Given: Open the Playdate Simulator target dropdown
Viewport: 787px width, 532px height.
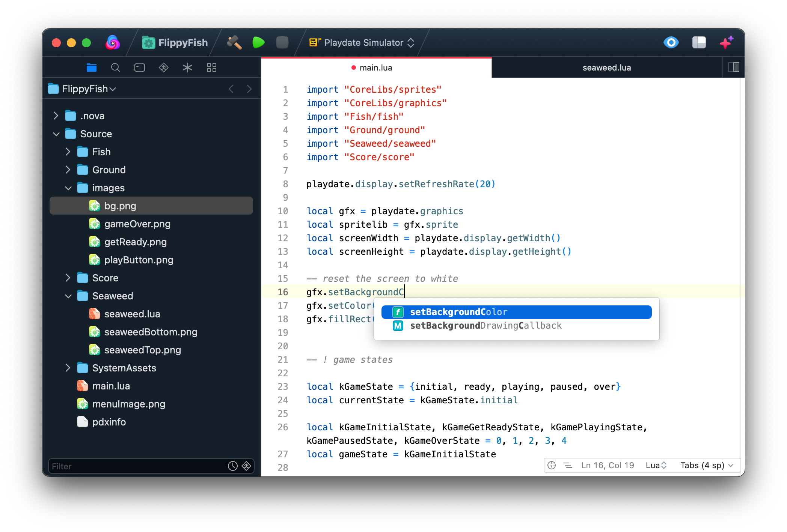Looking at the screenshot, I should (362, 43).
